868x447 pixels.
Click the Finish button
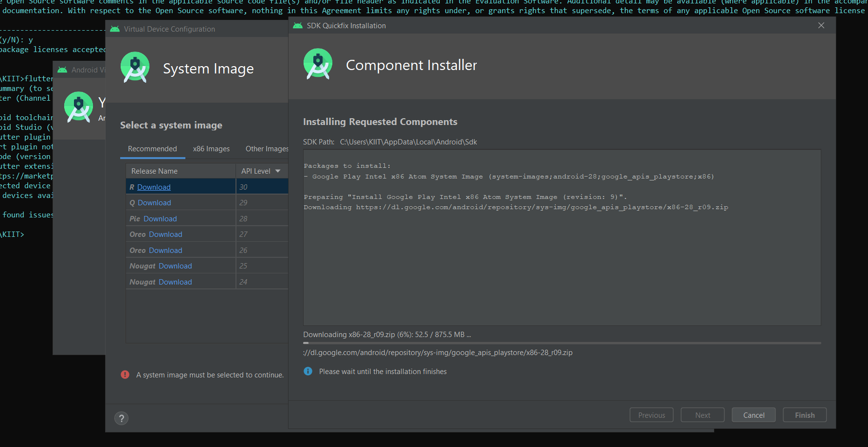pos(805,415)
